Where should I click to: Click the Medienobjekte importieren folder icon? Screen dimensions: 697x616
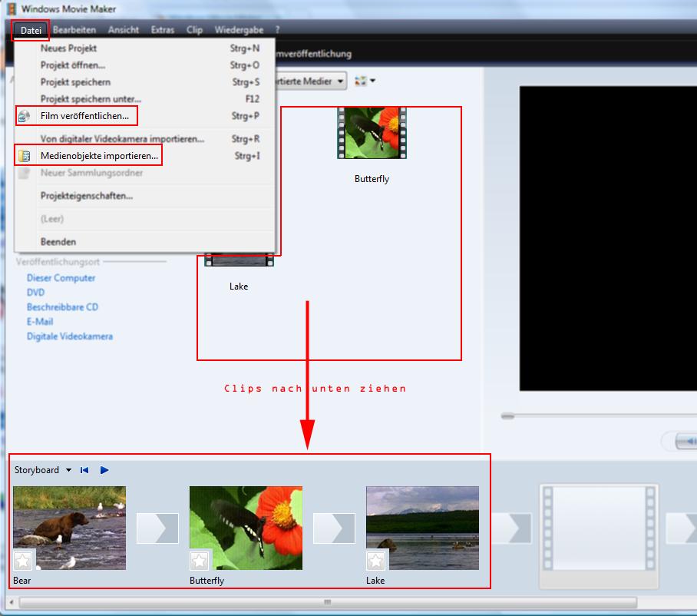pos(24,156)
